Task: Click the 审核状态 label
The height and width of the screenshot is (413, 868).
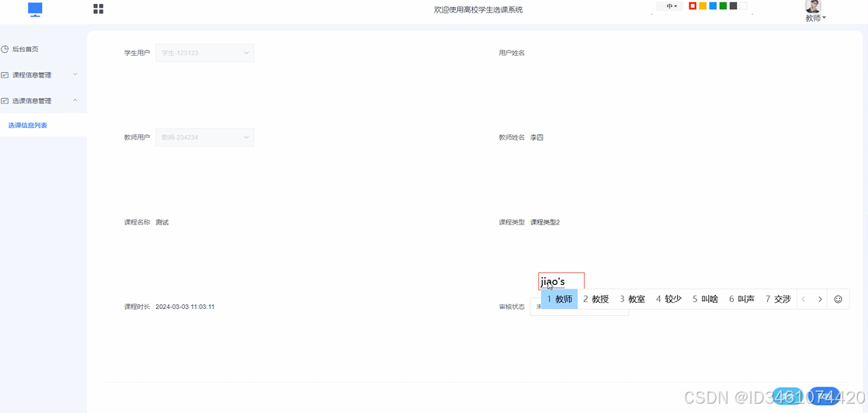Action: point(512,307)
